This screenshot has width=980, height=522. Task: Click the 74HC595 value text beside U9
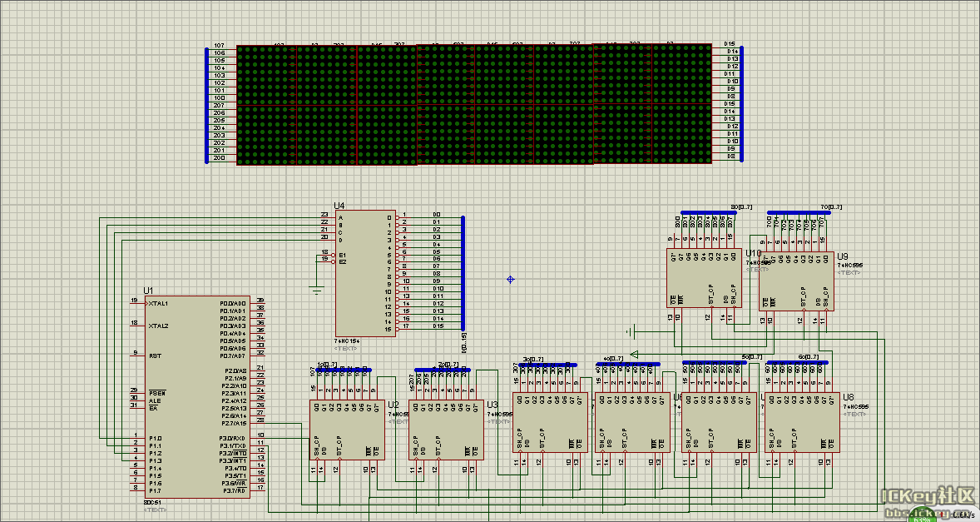coord(850,265)
